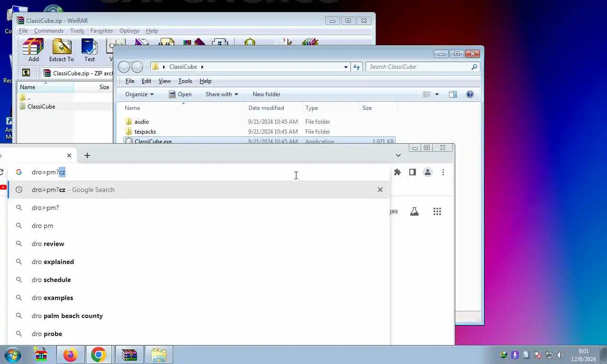Open Explorer File menu

[x=129, y=81]
